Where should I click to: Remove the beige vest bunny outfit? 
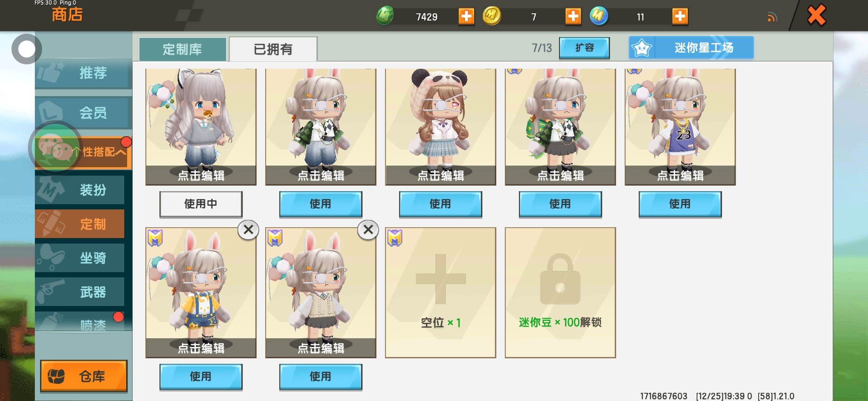(x=368, y=230)
